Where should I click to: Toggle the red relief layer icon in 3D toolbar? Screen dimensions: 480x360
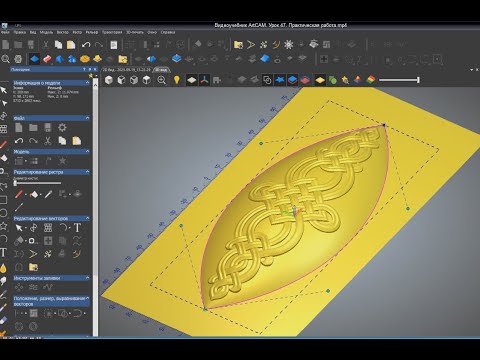[305, 80]
